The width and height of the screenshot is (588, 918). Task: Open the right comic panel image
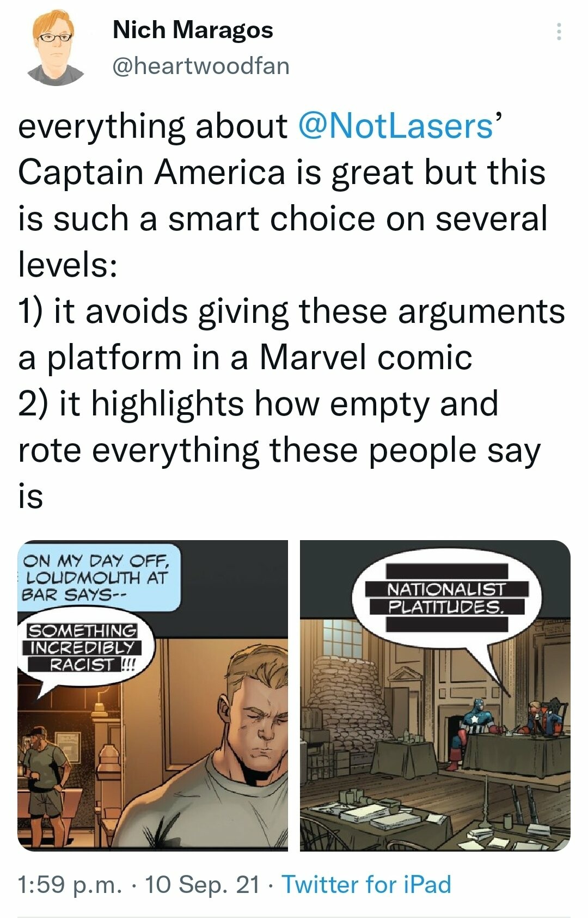[x=435, y=695]
